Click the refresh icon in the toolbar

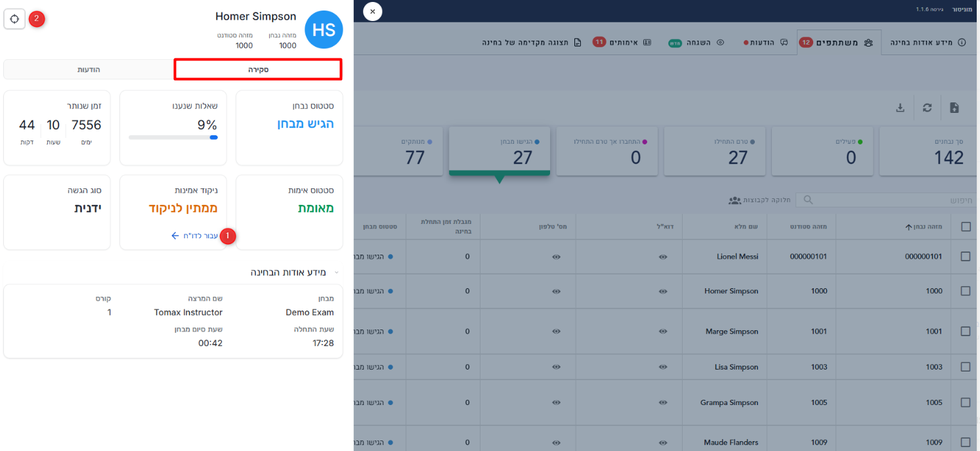point(927,108)
